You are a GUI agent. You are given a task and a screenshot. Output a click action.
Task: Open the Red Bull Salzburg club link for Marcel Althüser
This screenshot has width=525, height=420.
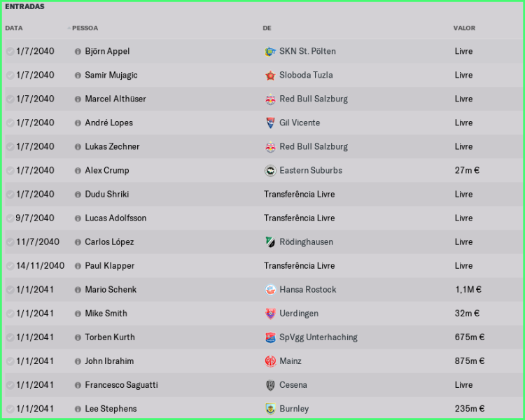(x=313, y=99)
